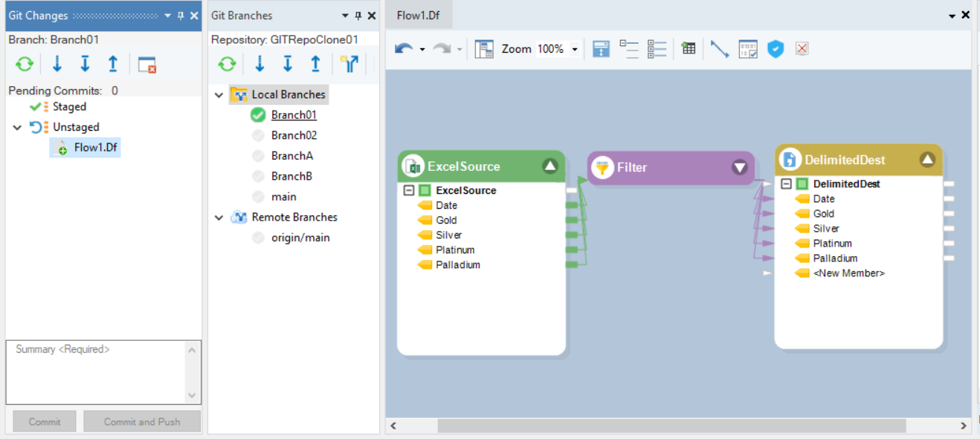Viewport: 980px width, 439px height.
Task: Click the discard changes window icon in Git Changes
Action: click(147, 65)
